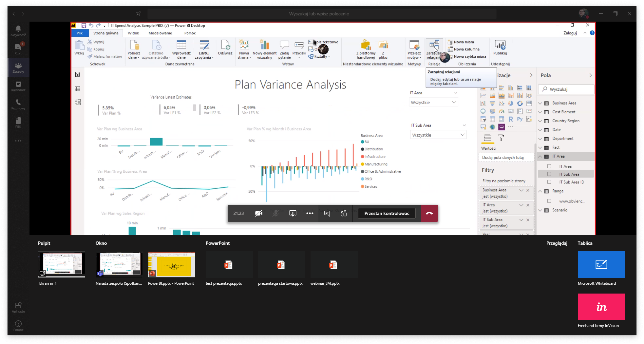The height and width of the screenshot is (344, 644).
Task: Expand Business Area filter card chevron
Action: [521, 190]
